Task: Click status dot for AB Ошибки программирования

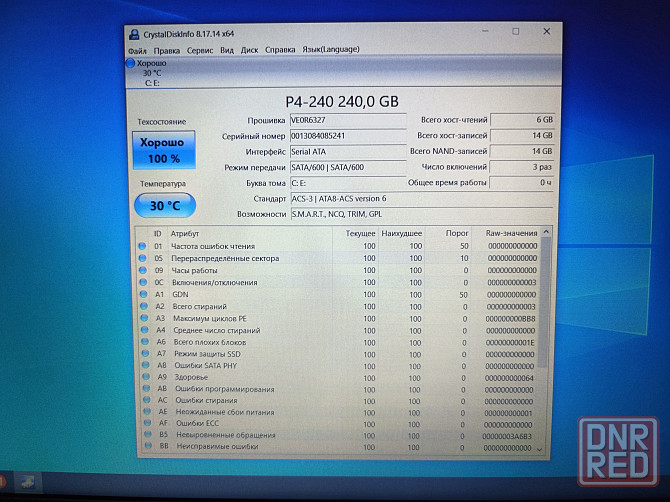Action: 147,389
